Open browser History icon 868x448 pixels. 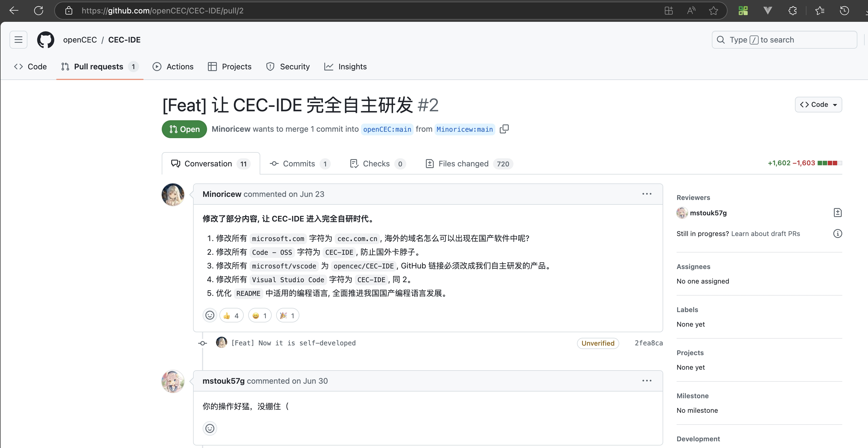(844, 10)
